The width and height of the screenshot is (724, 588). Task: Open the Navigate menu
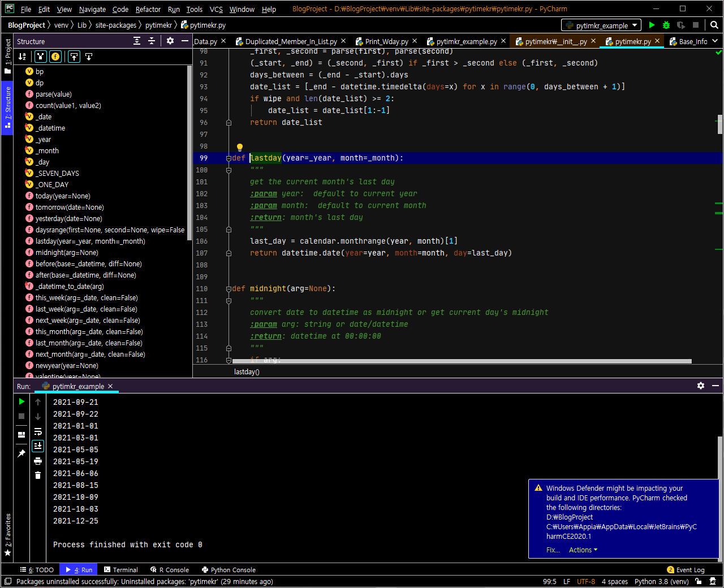point(92,9)
